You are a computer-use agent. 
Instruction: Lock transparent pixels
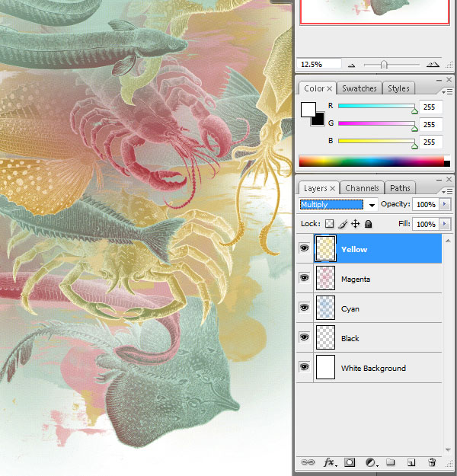[x=329, y=224]
